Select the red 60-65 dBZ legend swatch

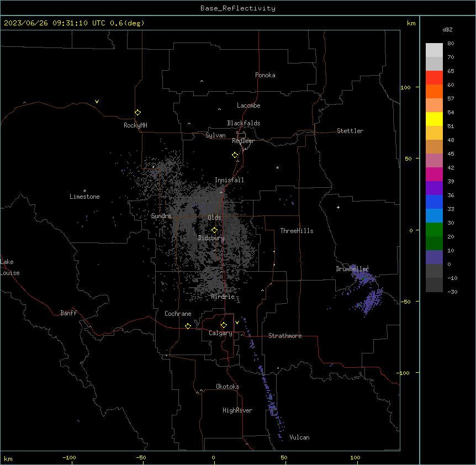pos(434,78)
